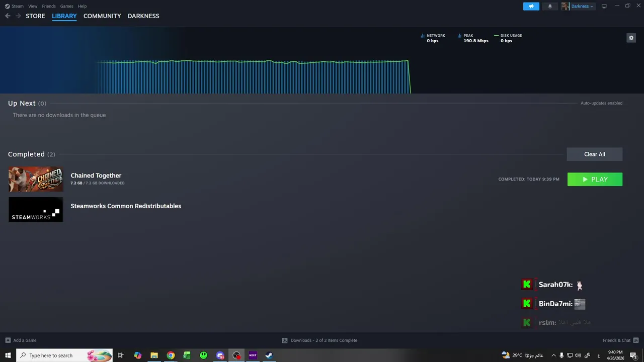Open the Friends menu
The height and width of the screenshot is (362, 644).
[49, 6]
